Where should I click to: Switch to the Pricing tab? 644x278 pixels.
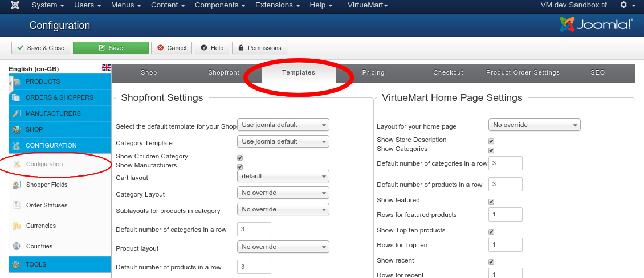(373, 73)
